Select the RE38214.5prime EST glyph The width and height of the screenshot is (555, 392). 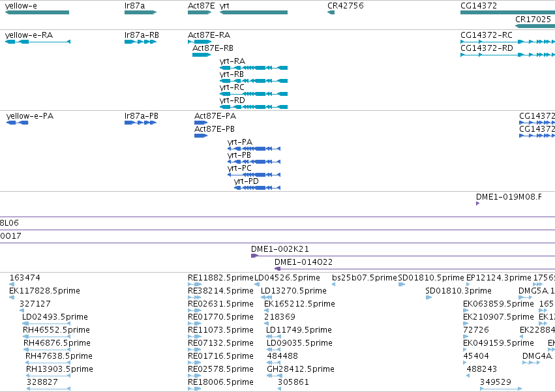pos(195,297)
